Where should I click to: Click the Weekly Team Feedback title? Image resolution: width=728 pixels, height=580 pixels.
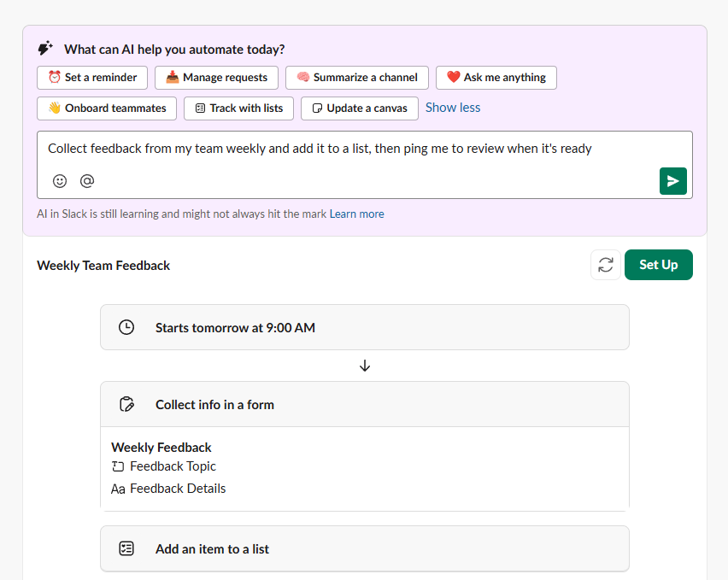[x=103, y=266]
